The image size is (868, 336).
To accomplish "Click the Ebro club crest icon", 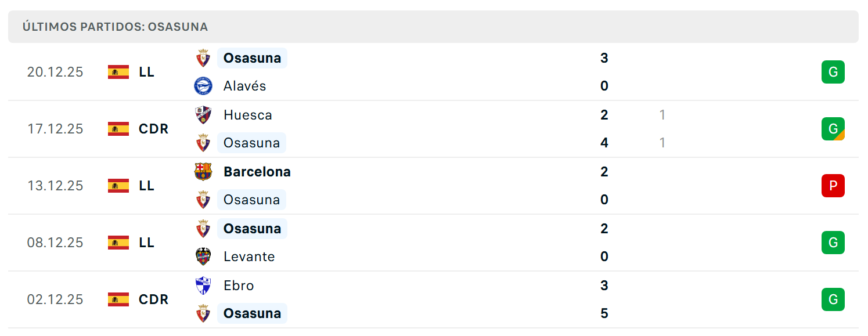I will [x=203, y=286].
